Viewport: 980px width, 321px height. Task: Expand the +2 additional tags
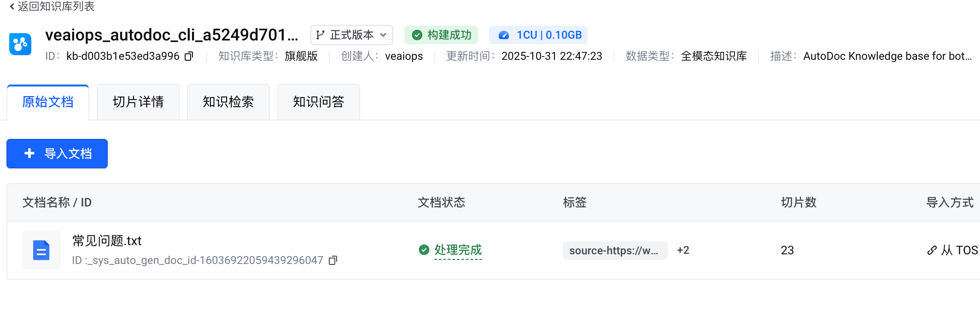click(x=683, y=250)
